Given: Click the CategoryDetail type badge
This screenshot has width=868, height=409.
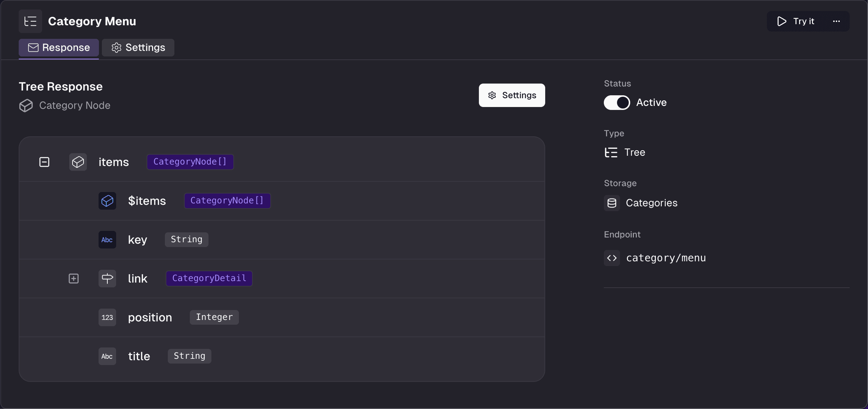Looking at the screenshot, I should (x=209, y=279).
